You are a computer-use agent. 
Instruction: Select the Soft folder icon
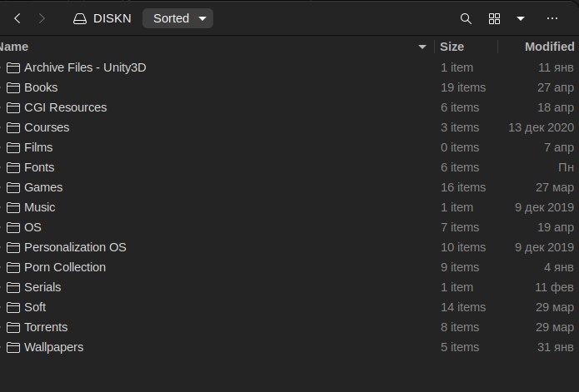13,307
